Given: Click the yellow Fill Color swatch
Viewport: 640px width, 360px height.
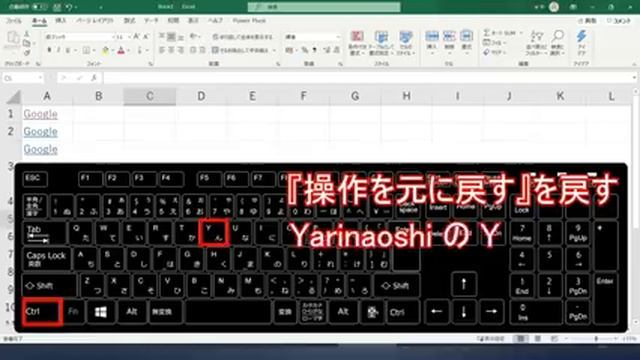Looking at the screenshot, I should coord(105,51).
